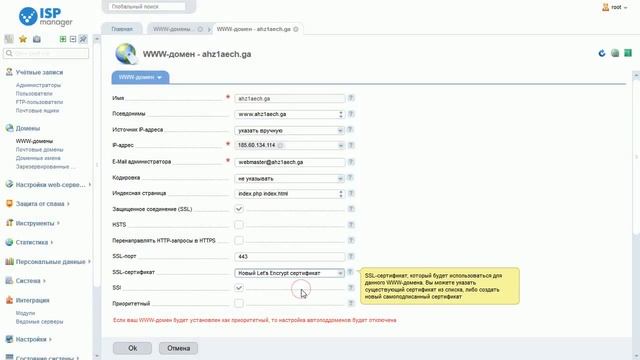Viewport: 640px width, 360px height.
Task: Click the sidebar menu search field
Action: point(46,53)
